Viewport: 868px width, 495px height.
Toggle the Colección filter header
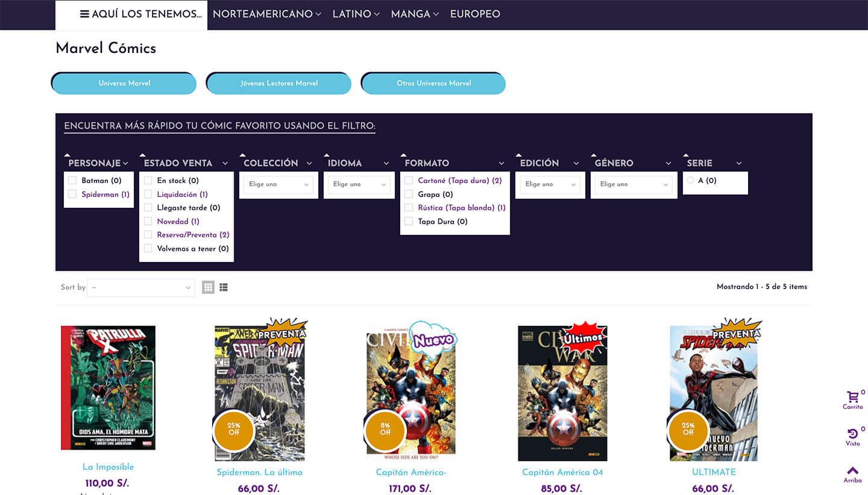(x=278, y=163)
